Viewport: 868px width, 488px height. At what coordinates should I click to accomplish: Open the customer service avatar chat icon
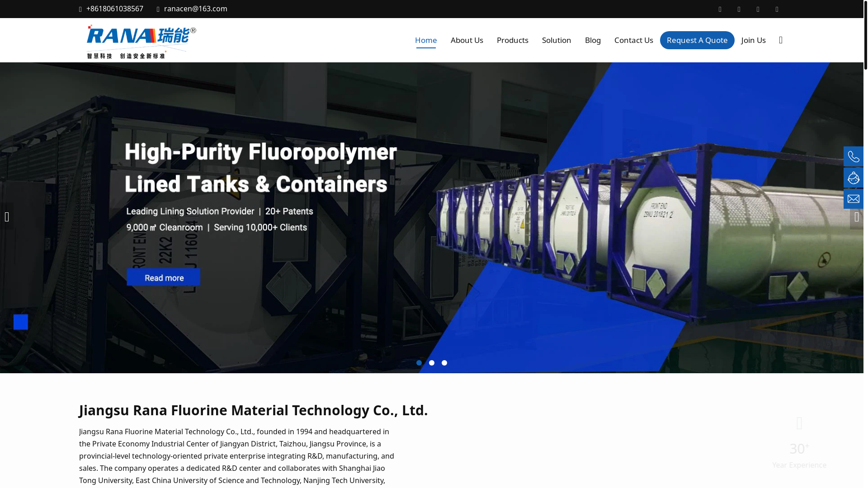pyautogui.click(x=853, y=178)
